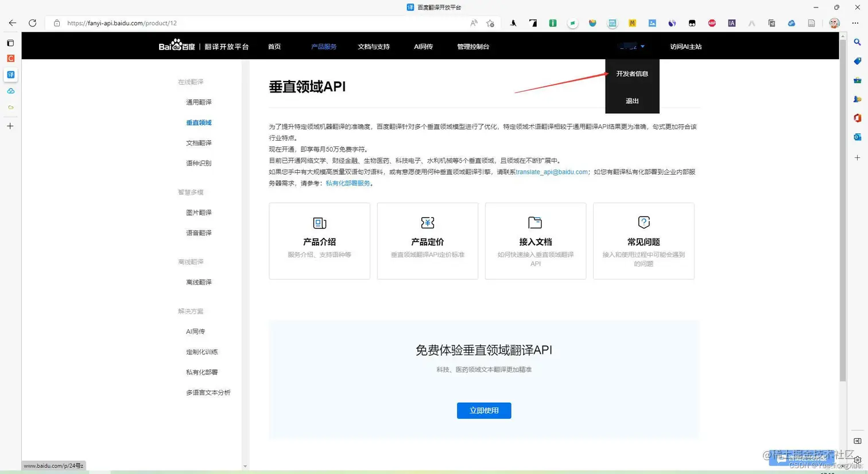Open the 私有化部署服务 link
This screenshot has width=868, height=474.
(347, 183)
